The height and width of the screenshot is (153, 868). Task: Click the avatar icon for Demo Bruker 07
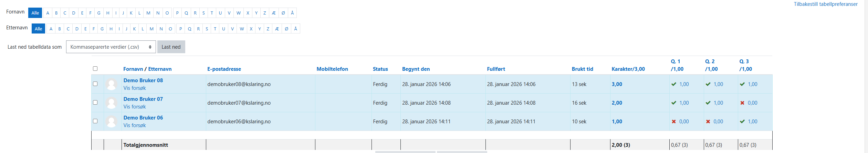tap(111, 103)
